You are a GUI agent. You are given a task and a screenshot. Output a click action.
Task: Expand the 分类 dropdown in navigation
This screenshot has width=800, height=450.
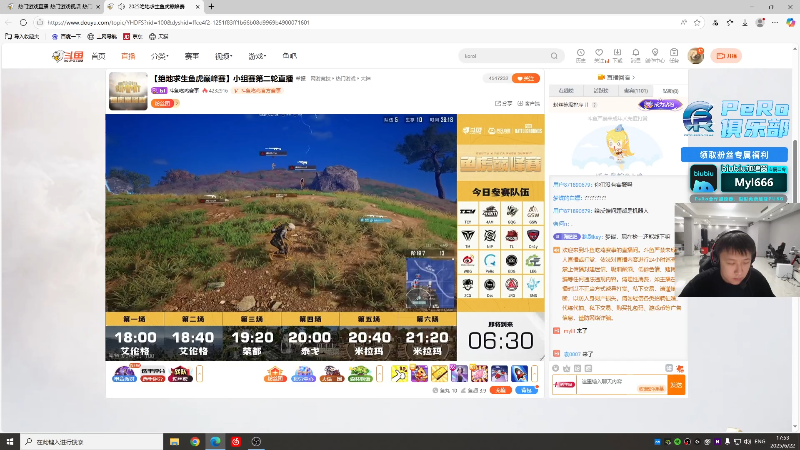click(x=160, y=56)
